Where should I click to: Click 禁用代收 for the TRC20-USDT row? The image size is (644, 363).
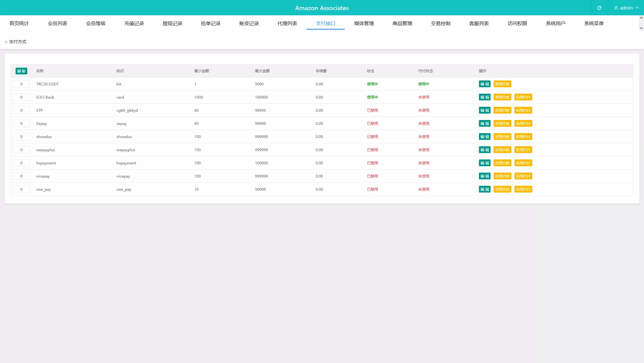(x=502, y=84)
